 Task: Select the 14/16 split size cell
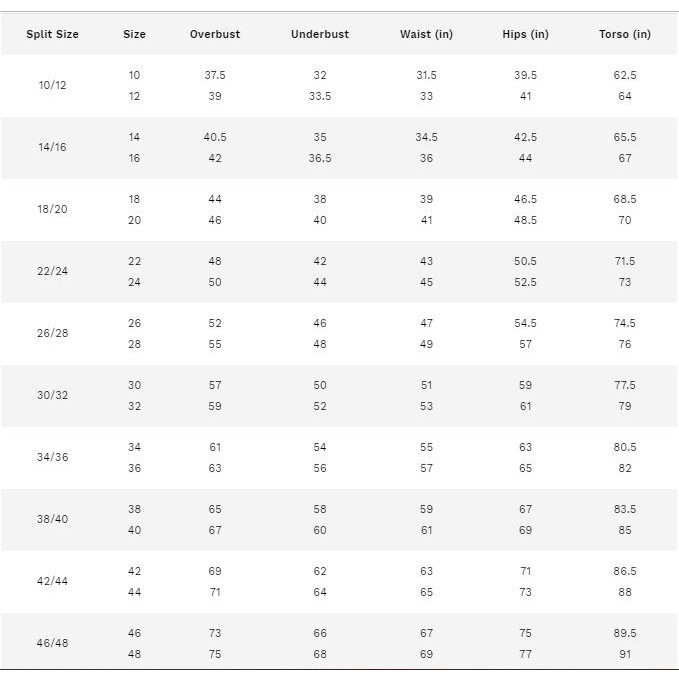pos(53,148)
